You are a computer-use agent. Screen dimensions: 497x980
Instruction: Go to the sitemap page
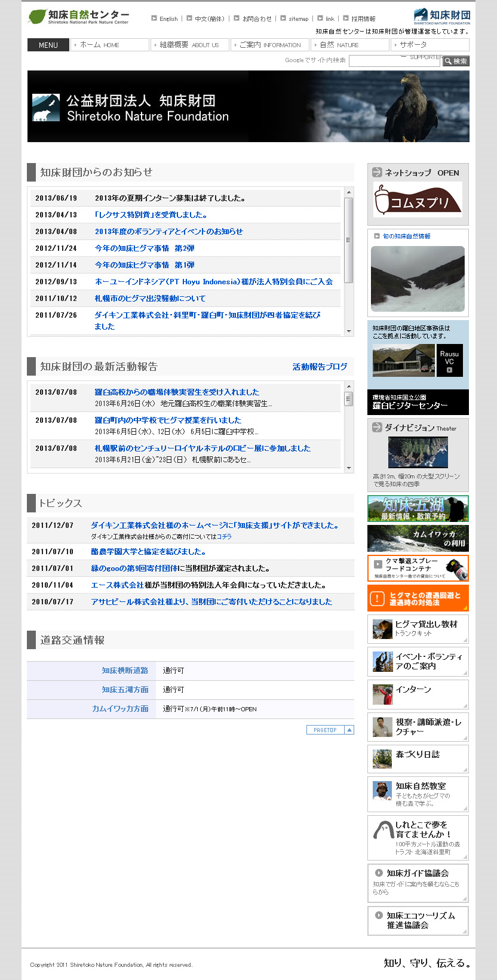299,19
